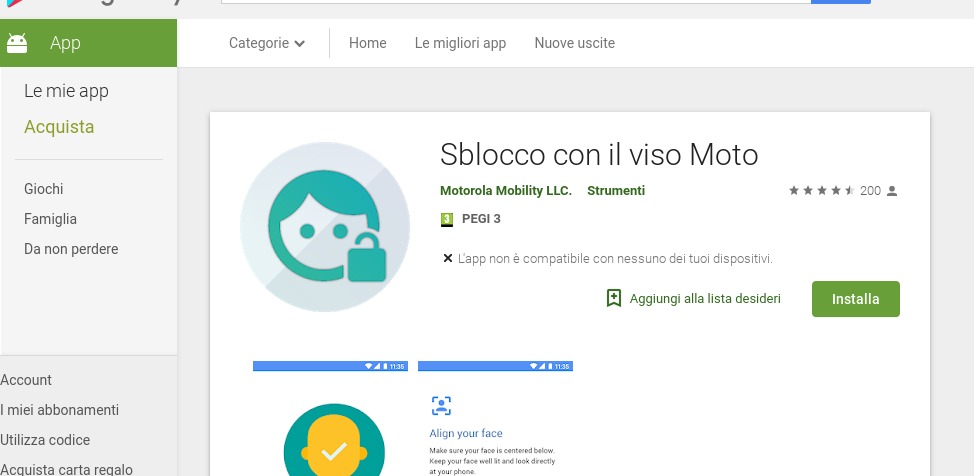The width and height of the screenshot is (974, 476).
Task: Click the Moto face unlock app icon
Action: (x=325, y=227)
